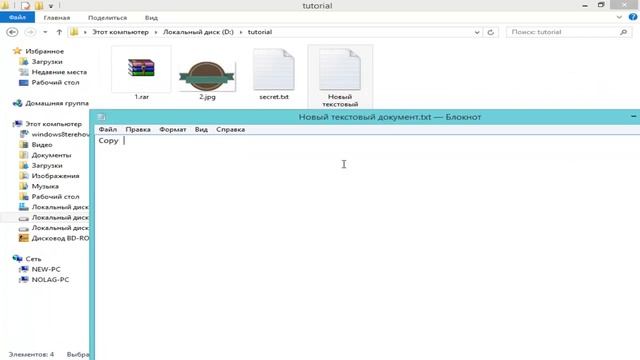Open Загрузки under Избранное
The height and width of the screenshot is (360, 640).
[x=47, y=62]
